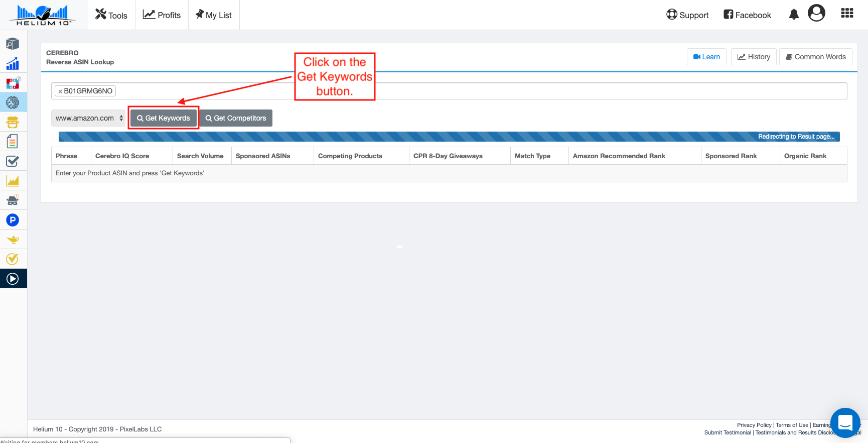Open the document listing icon in sidebar
This screenshot has width=868, height=443.
pyautogui.click(x=13, y=142)
